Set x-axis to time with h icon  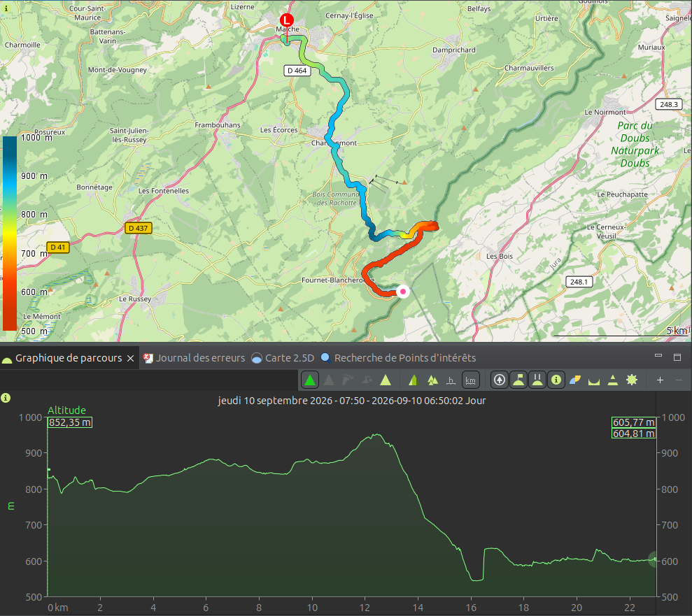[x=451, y=380]
